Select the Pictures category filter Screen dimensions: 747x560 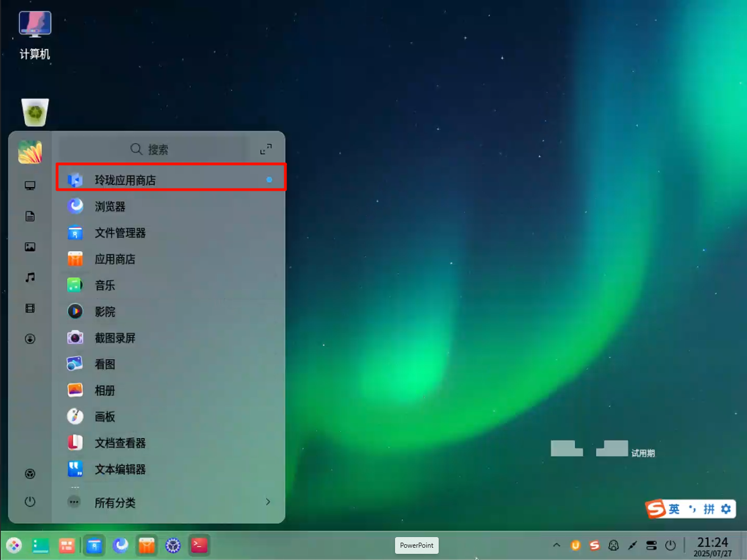(x=30, y=247)
